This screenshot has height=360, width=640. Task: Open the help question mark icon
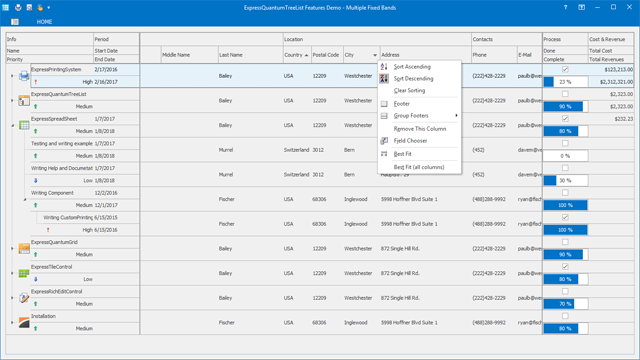[565, 7]
